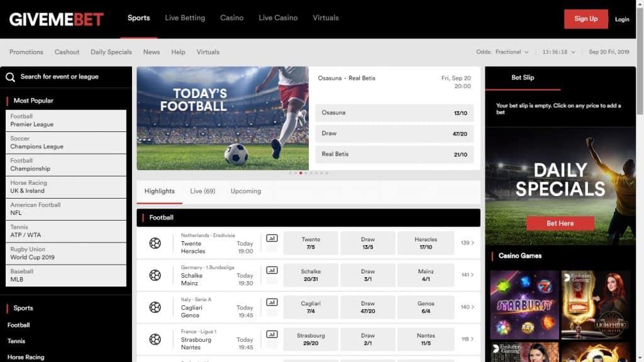644x362 pixels.
Task: Open stats icon for Schalke vs Mainz
Action: [x=272, y=270]
